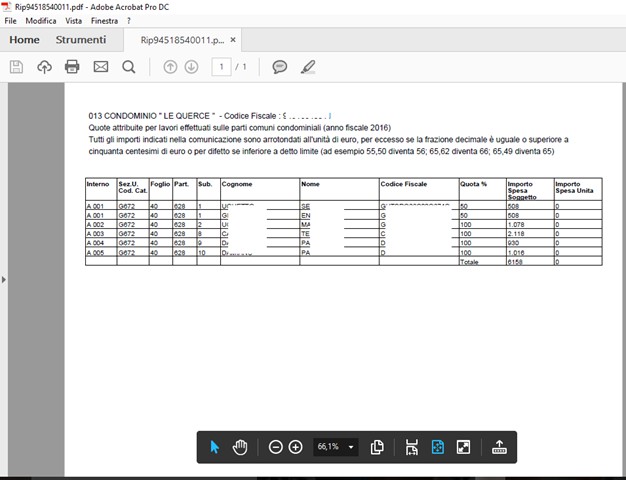Go to previous page arrow icon
The height and width of the screenshot is (480, 626).
point(170,67)
